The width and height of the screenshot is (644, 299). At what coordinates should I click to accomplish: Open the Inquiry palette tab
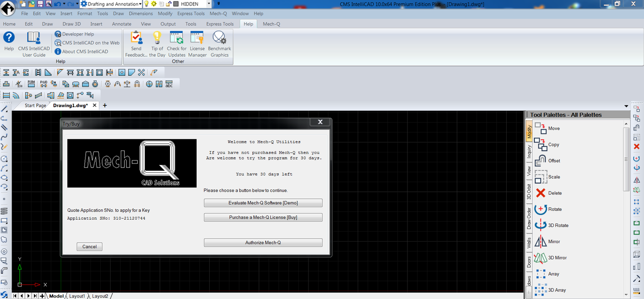(x=529, y=153)
